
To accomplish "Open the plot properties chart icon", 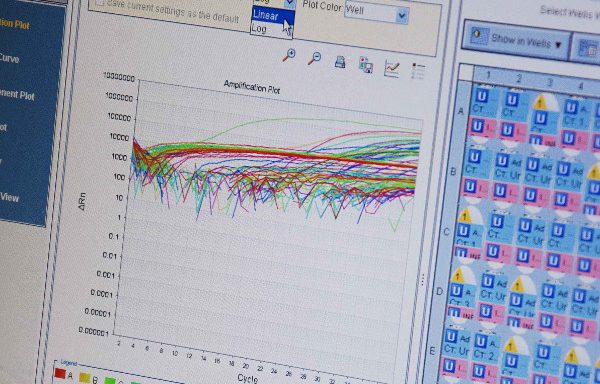I will click(392, 68).
